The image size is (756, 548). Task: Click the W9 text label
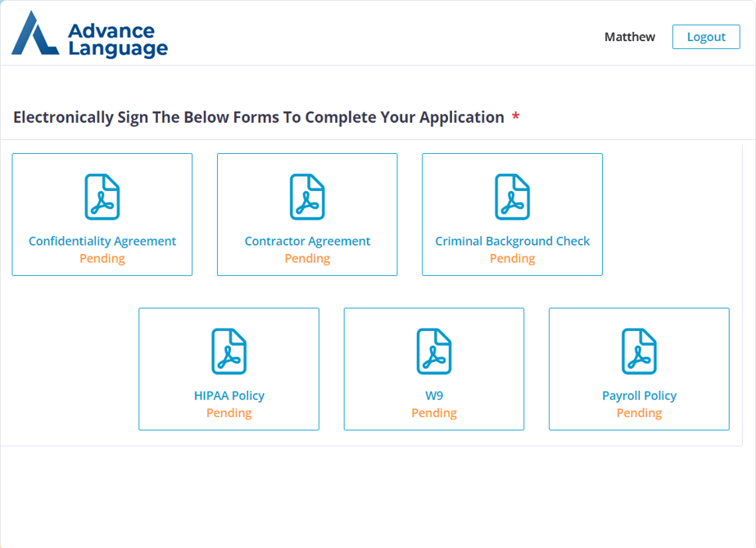point(434,396)
